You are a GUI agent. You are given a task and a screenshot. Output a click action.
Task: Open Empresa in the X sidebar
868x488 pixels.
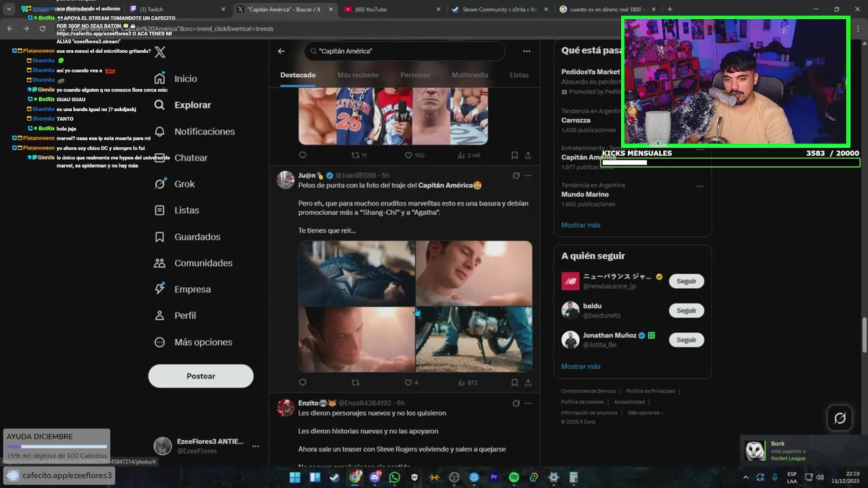tap(182, 289)
